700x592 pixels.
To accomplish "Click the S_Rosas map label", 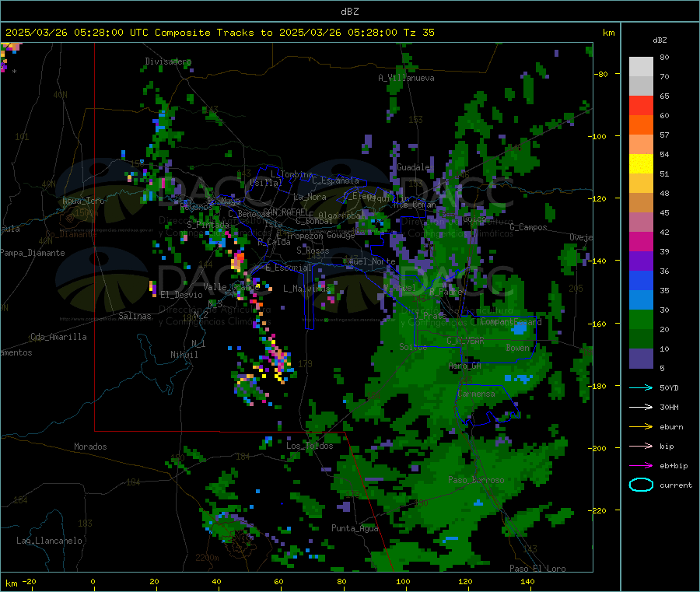I will [x=313, y=250].
